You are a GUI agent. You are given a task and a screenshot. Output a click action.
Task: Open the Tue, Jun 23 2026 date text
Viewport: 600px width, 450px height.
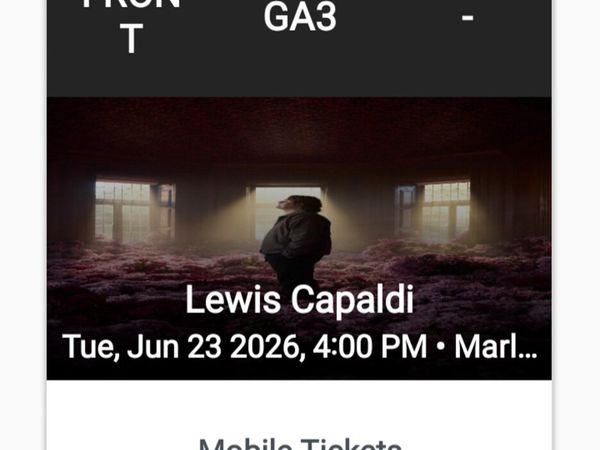[x=180, y=346]
